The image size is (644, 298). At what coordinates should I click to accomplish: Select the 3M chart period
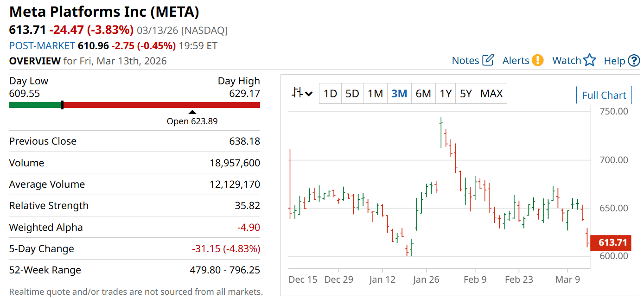pyautogui.click(x=399, y=94)
